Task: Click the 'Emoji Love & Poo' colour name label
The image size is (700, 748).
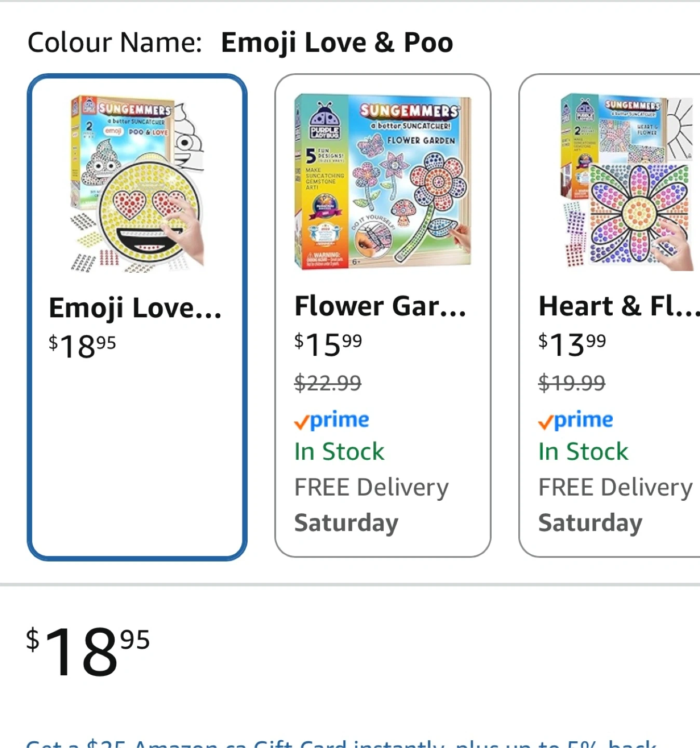Action: pyautogui.click(x=336, y=43)
